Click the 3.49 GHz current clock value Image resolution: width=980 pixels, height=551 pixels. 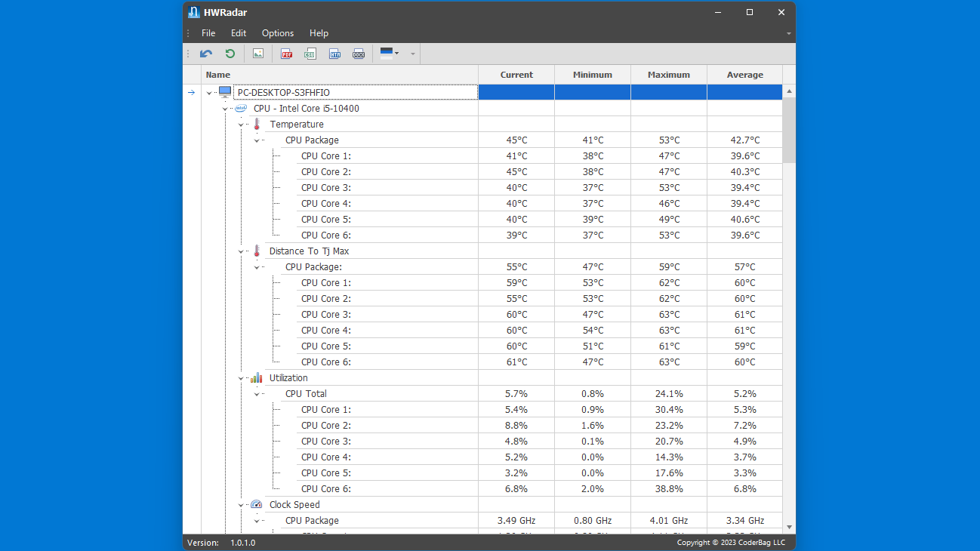(516, 520)
